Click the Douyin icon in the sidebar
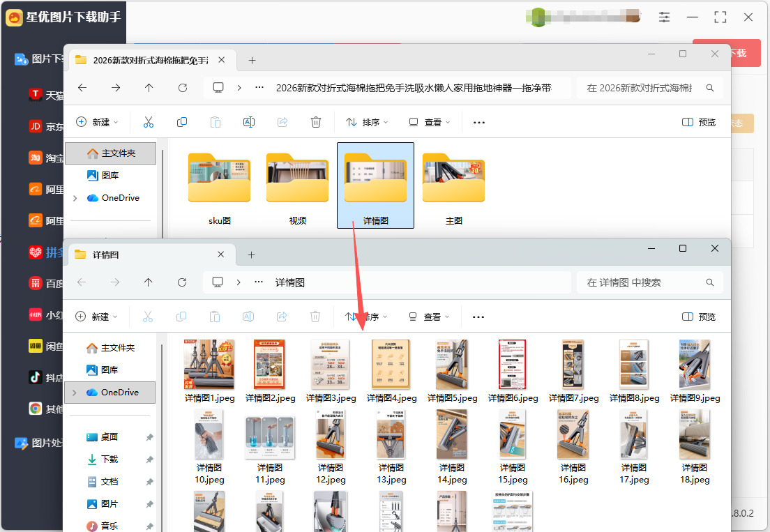 pyautogui.click(x=36, y=377)
